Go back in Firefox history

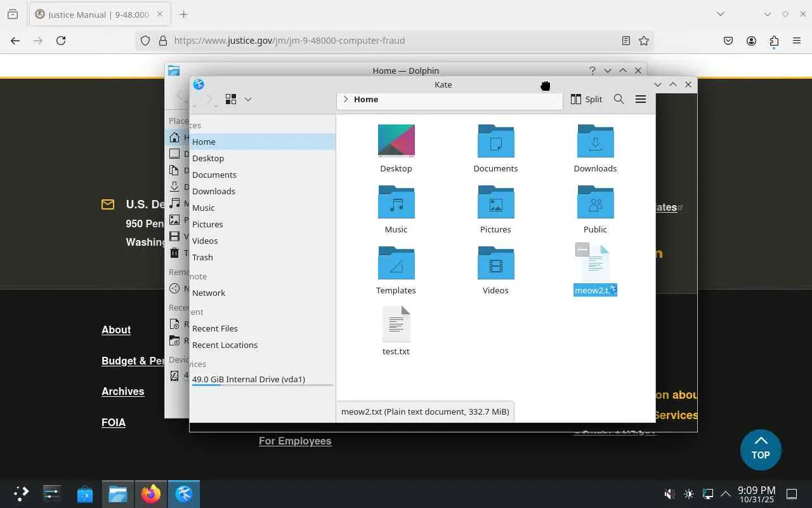15,41
